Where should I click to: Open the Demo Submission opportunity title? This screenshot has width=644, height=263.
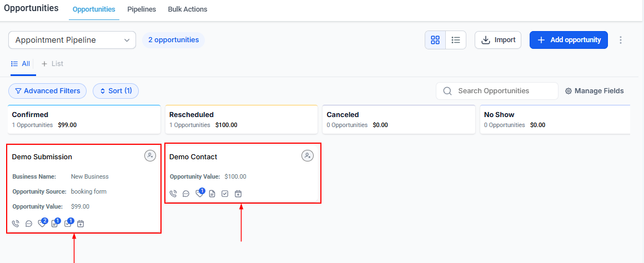tap(42, 156)
